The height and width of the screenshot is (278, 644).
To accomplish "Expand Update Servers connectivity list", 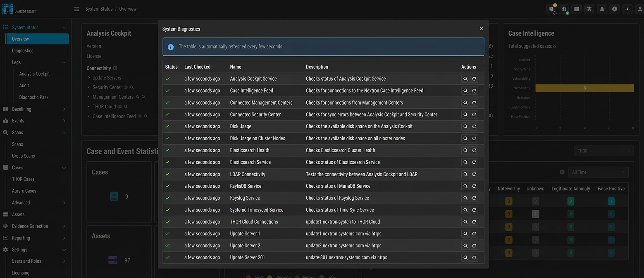I will pos(89,78).
